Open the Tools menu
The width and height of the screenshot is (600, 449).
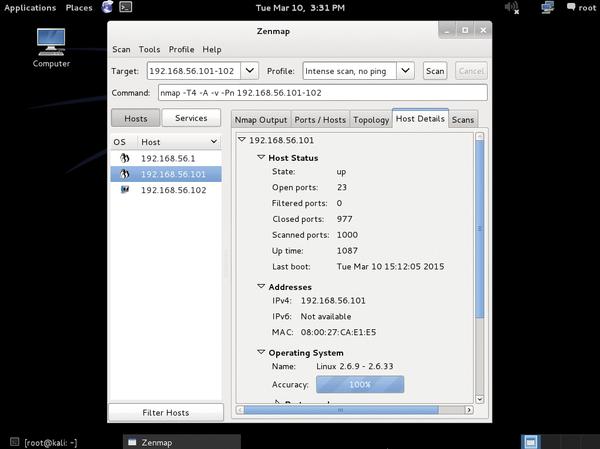149,49
